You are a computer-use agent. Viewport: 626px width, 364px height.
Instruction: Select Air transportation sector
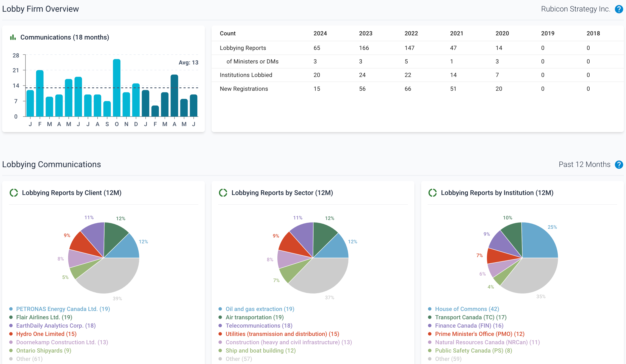click(x=255, y=317)
